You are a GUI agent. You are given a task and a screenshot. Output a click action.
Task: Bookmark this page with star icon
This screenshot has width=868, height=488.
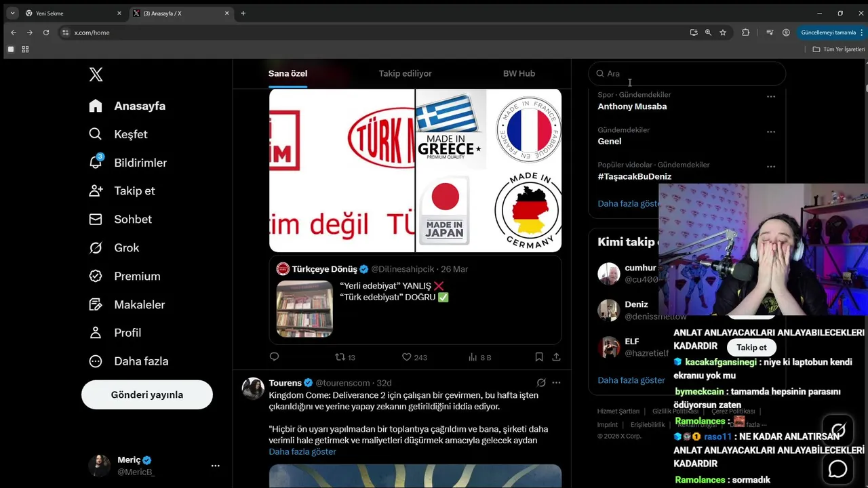pyautogui.click(x=723, y=33)
